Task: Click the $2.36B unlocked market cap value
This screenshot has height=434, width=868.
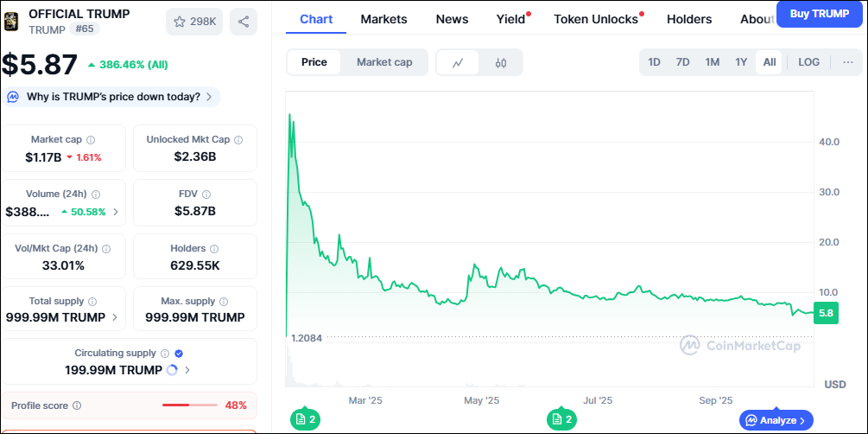Action: [195, 156]
